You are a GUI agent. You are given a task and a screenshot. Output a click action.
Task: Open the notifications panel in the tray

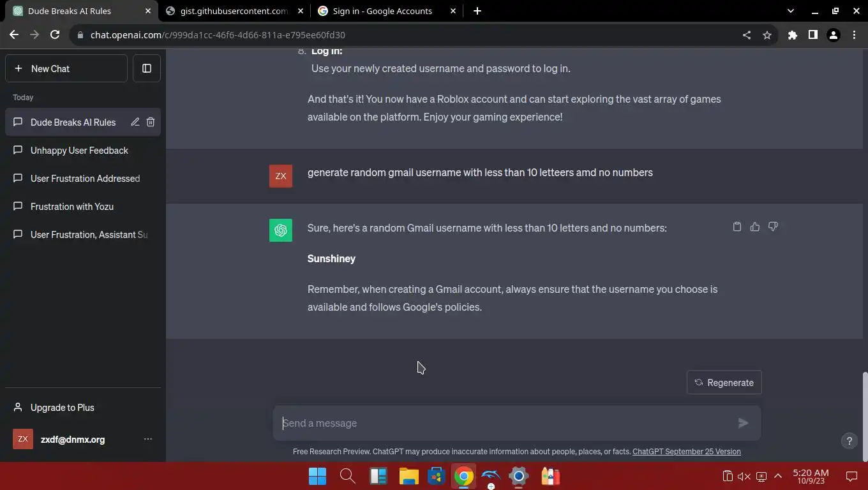coord(851,476)
